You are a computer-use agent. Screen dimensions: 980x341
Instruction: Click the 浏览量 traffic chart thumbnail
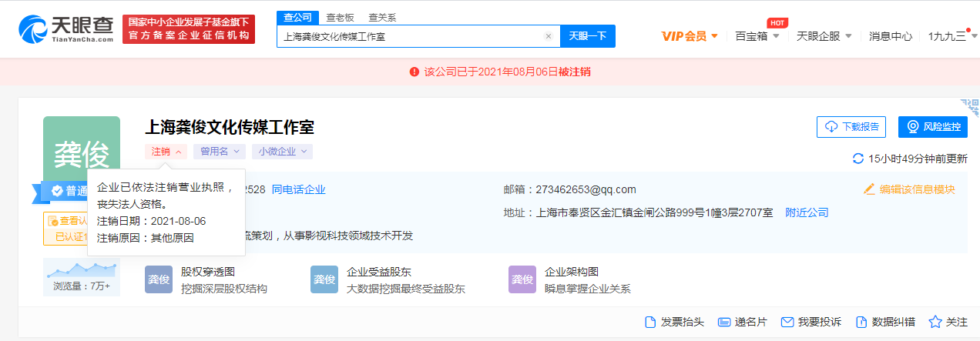pyautogui.click(x=82, y=278)
